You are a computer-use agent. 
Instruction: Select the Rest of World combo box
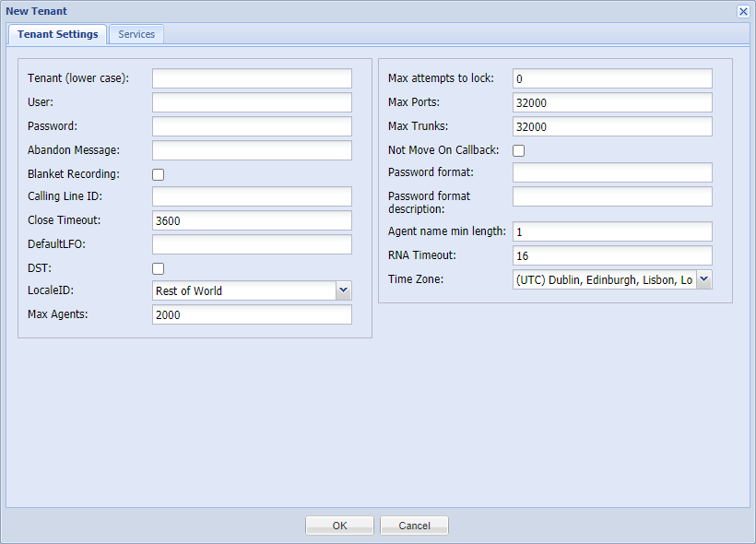coord(253,290)
